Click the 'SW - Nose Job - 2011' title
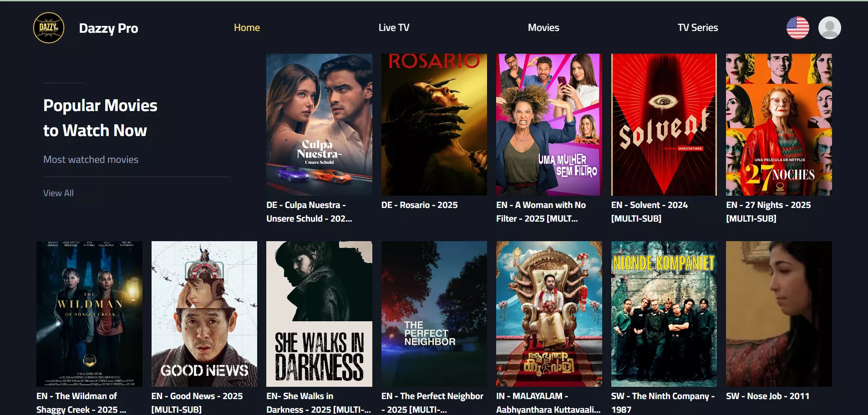The image size is (868, 415). tap(767, 396)
